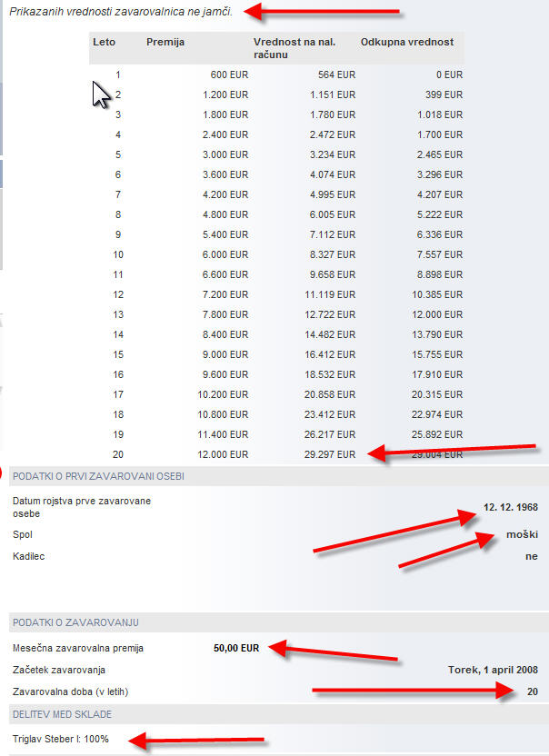This screenshot has height=756, width=549.
Task: Select the Zavarovalna doba value 20
Action: (x=533, y=691)
